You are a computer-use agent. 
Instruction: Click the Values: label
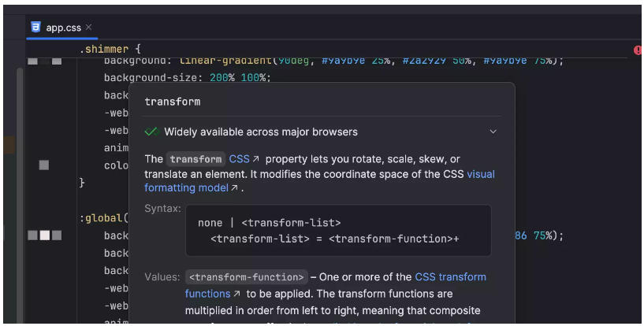162,277
